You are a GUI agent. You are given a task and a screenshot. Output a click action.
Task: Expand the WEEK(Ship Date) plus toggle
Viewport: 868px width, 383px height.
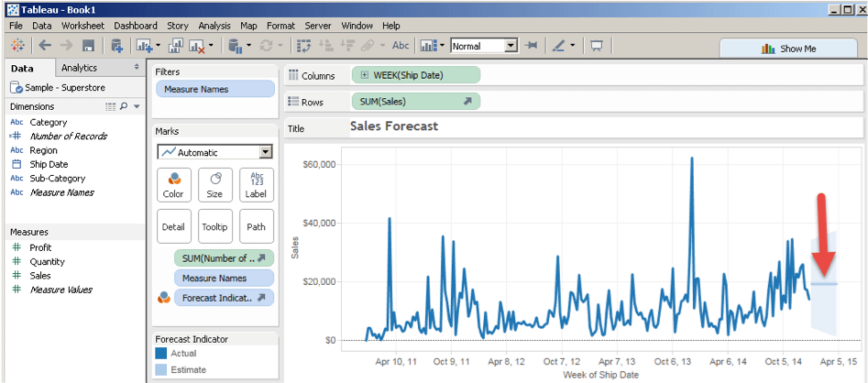[366, 75]
